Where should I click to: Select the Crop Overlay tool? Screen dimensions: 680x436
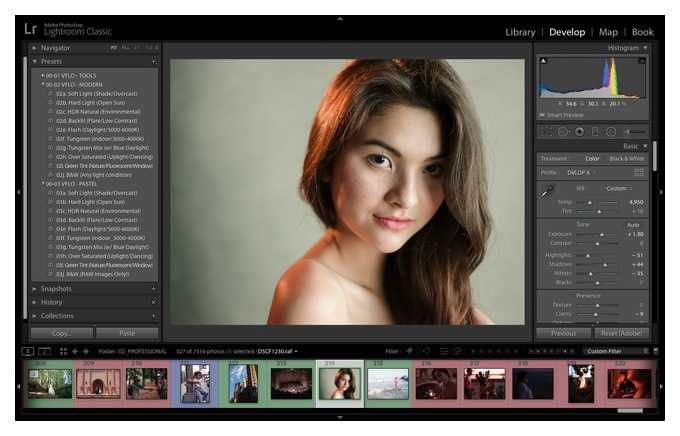[x=546, y=132]
